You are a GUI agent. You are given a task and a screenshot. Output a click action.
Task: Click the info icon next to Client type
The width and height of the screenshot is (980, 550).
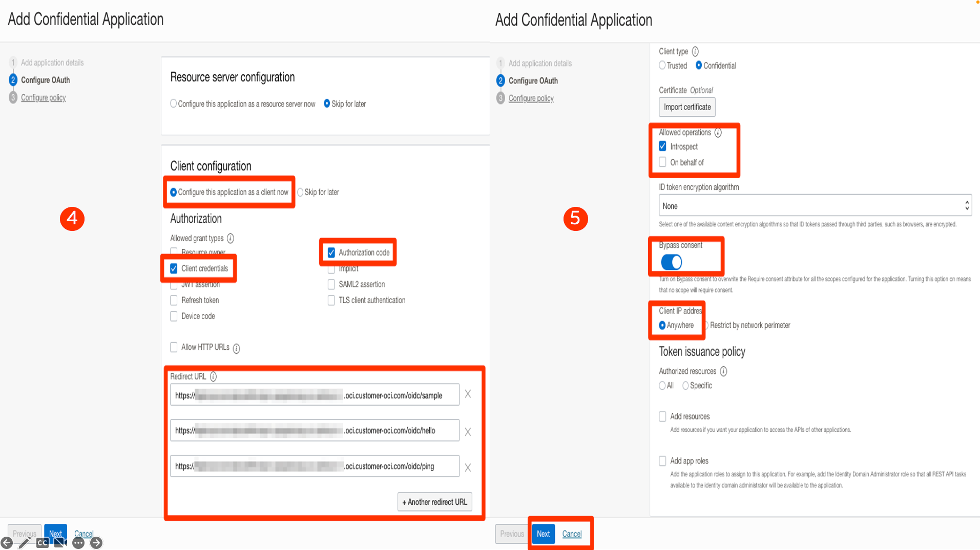[x=695, y=51]
